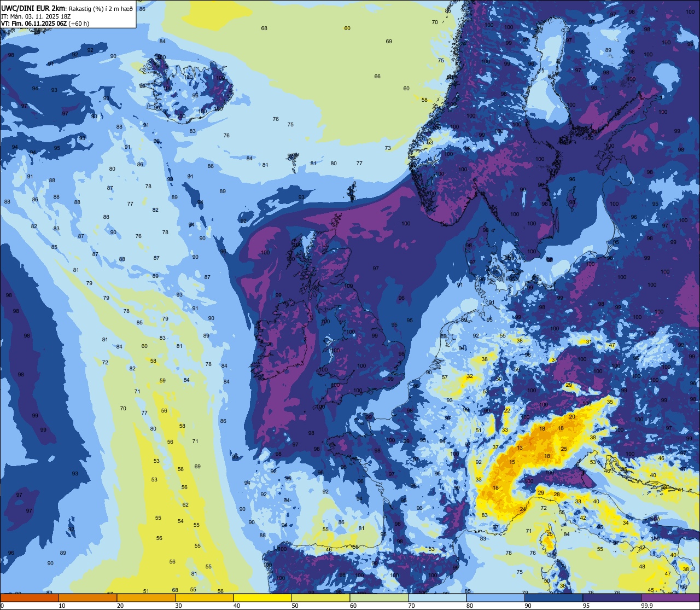This screenshot has width=700, height=610.
Task: Click the 50–60 pale yellow legend swatch
Action: [320, 597]
